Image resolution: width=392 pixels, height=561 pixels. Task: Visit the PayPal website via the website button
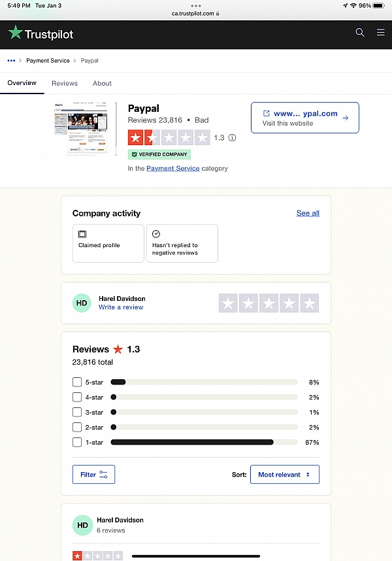click(x=304, y=118)
